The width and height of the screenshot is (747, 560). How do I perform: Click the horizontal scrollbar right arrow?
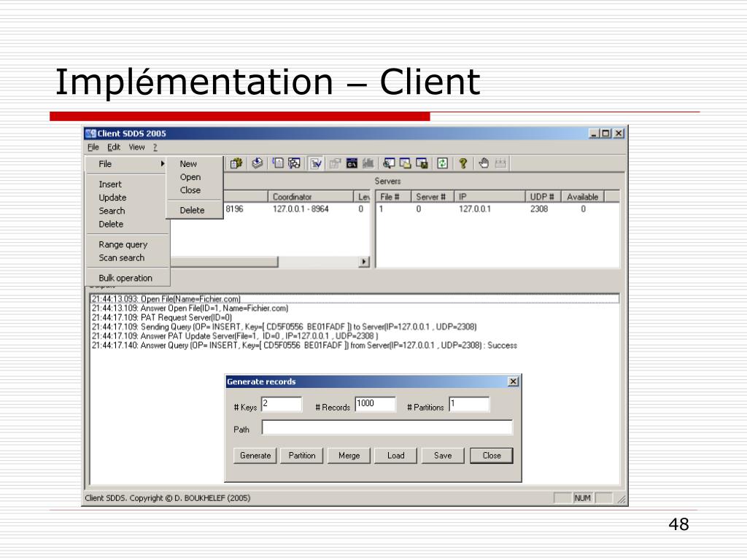click(x=364, y=262)
